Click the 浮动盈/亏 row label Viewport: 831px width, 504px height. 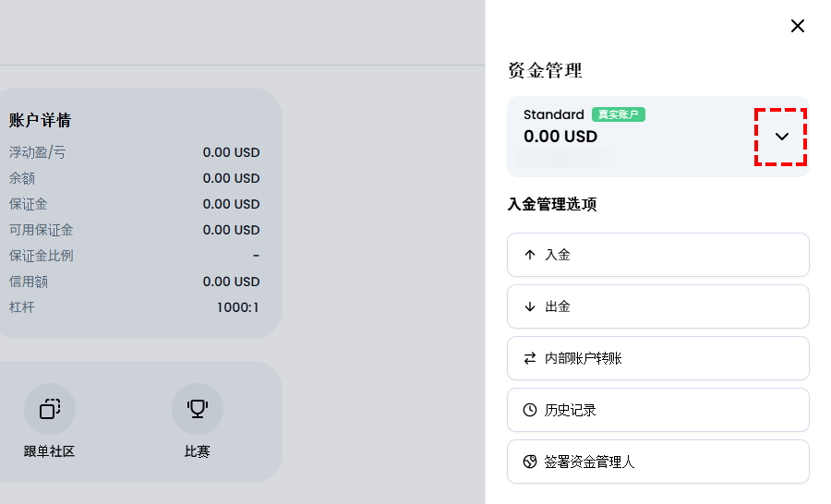(37, 152)
